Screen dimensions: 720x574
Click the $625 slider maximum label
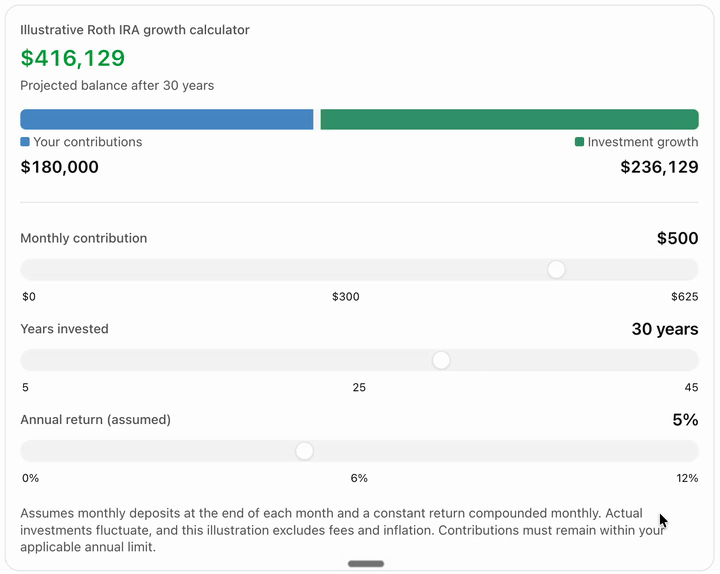point(685,297)
